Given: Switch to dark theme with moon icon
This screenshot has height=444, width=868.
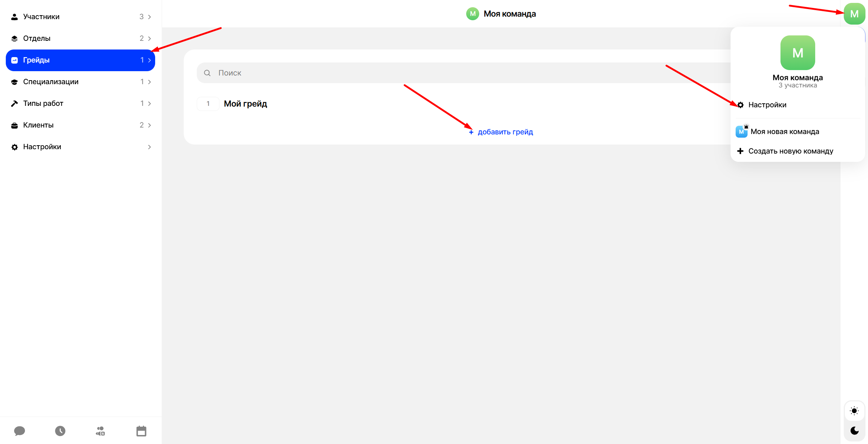Looking at the screenshot, I should pos(854,430).
